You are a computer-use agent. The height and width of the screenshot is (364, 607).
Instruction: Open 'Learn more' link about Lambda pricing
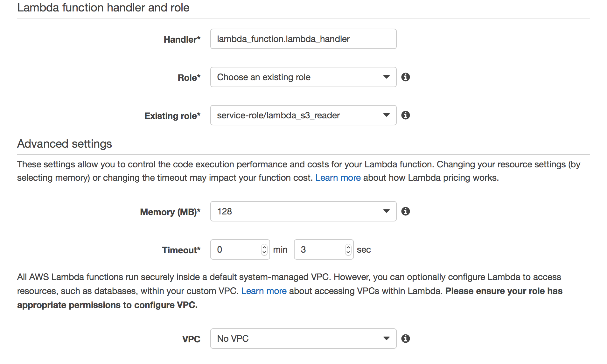pyautogui.click(x=338, y=178)
